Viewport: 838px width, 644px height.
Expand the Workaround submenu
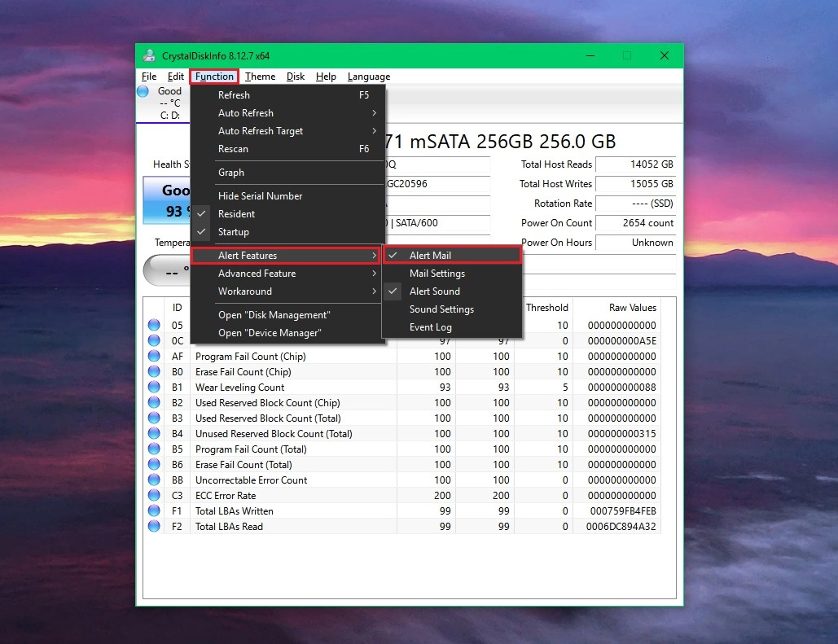pos(287,291)
